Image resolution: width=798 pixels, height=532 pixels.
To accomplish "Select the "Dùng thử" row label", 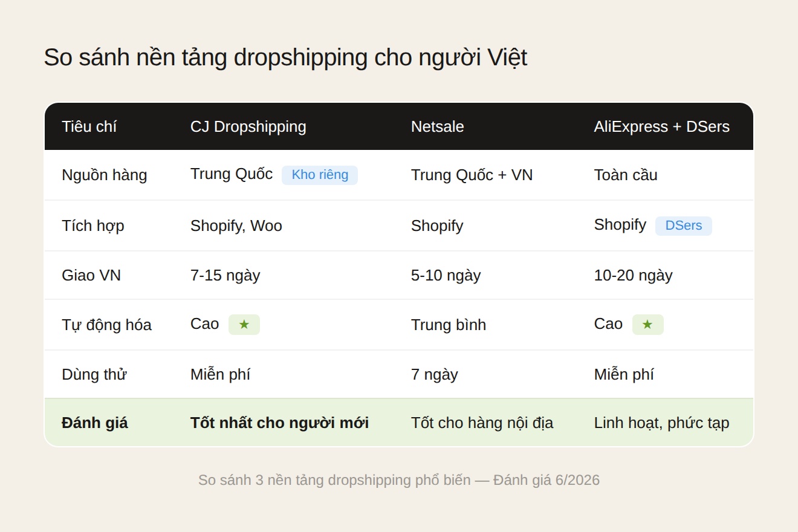I will (94, 374).
